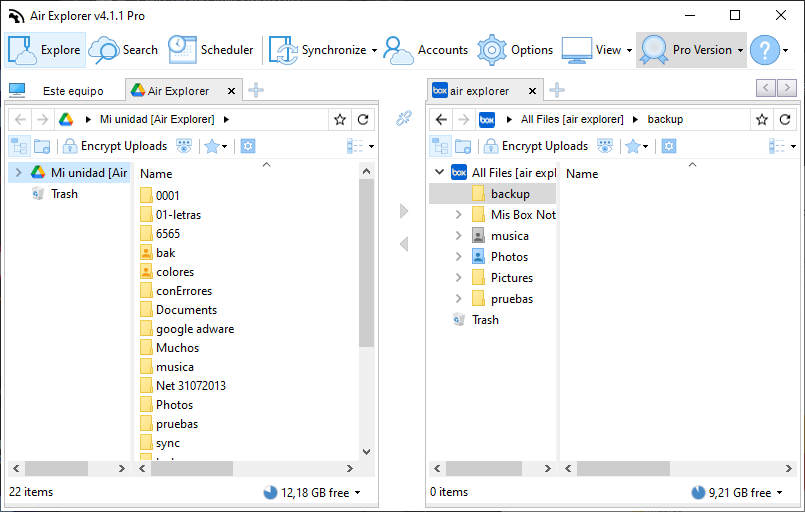The height and width of the screenshot is (512, 805).
Task: Refresh the left Google Drive pane
Action: pyautogui.click(x=363, y=120)
